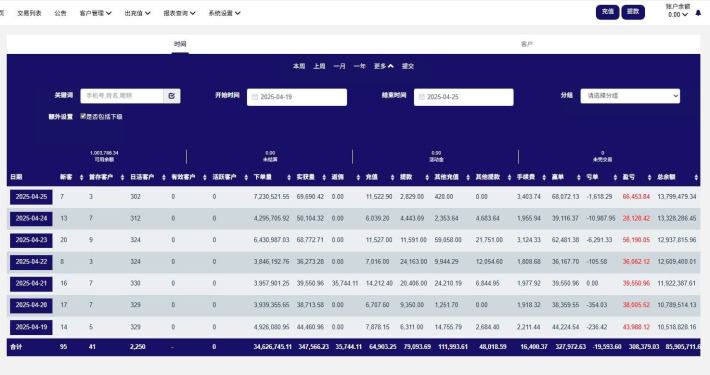The width and height of the screenshot is (710, 375).
Task: Open the notification bell icon
Action: (698, 13)
